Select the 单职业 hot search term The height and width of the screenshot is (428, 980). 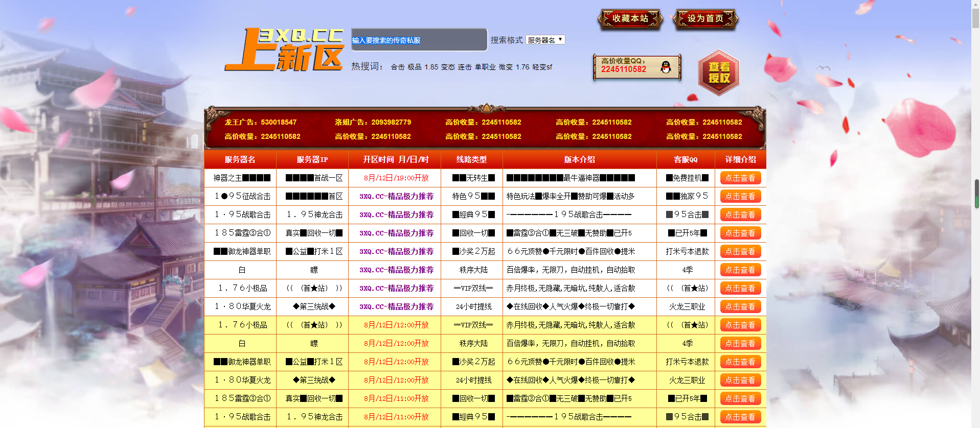pos(485,67)
